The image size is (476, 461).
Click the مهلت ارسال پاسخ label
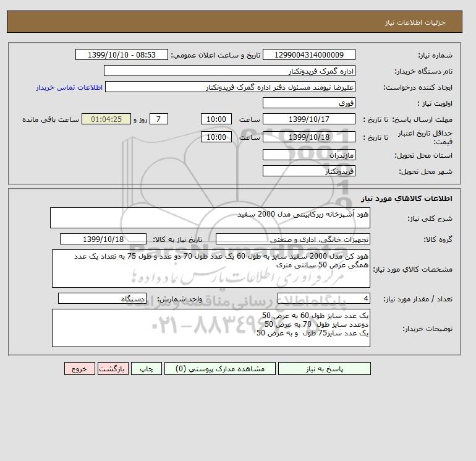click(x=422, y=119)
